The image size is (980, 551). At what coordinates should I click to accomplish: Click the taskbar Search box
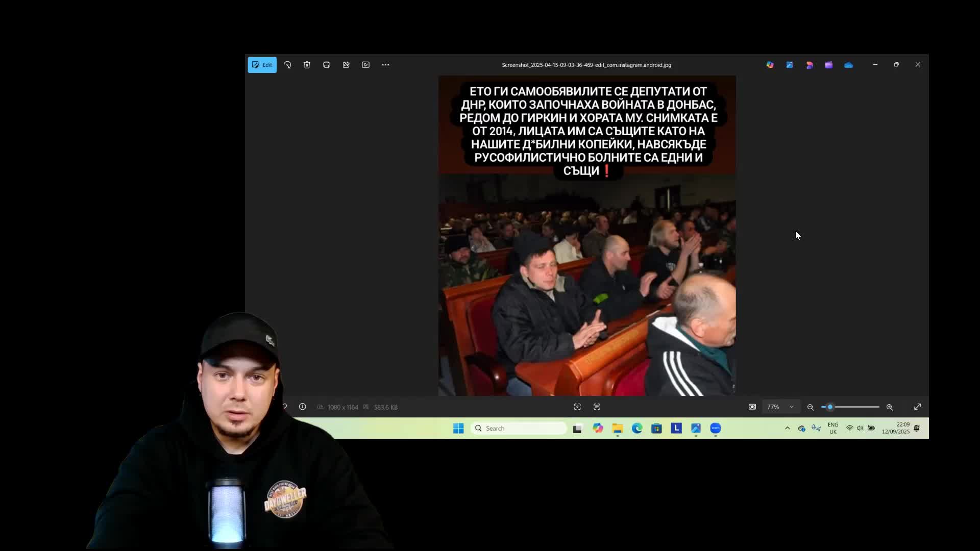(x=519, y=428)
